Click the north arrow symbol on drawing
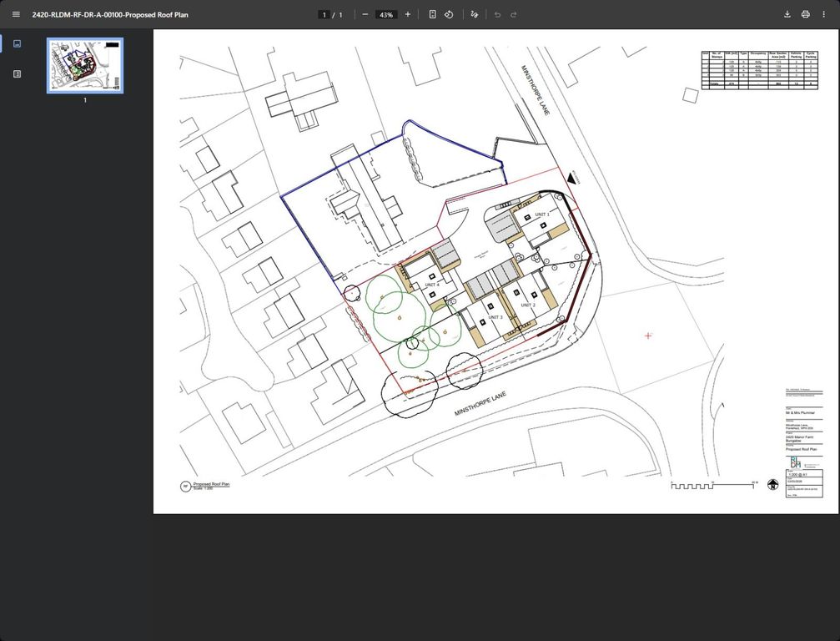This screenshot has height=641, width=840. click(x=772, y=484)
